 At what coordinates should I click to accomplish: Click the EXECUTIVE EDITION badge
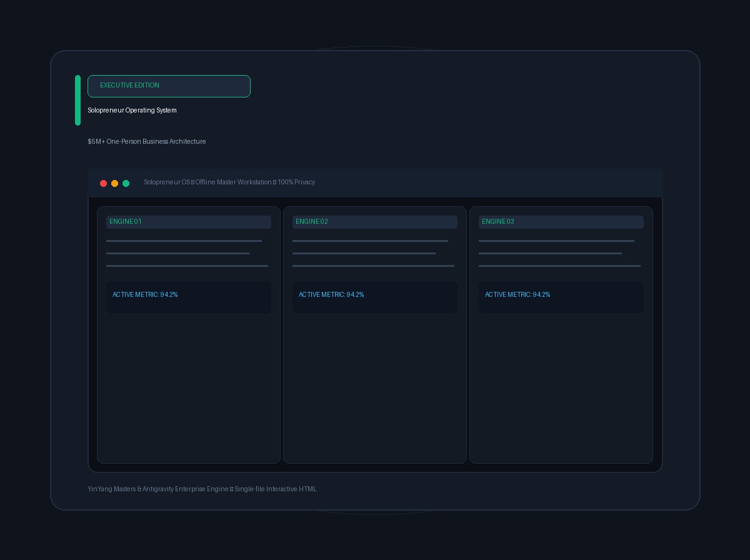click(x=169, y=86)
